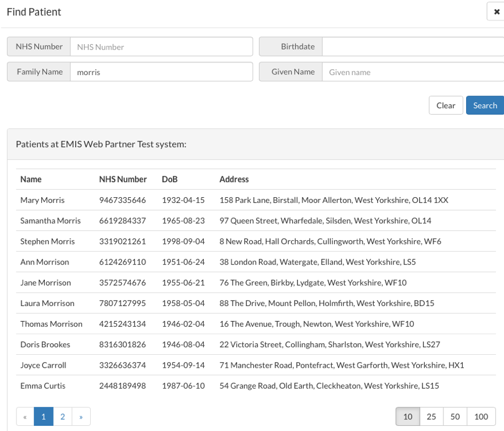Click NHS number 6124269110
Viewport: 504px width, 431px height.
click(x=122, y=262)
